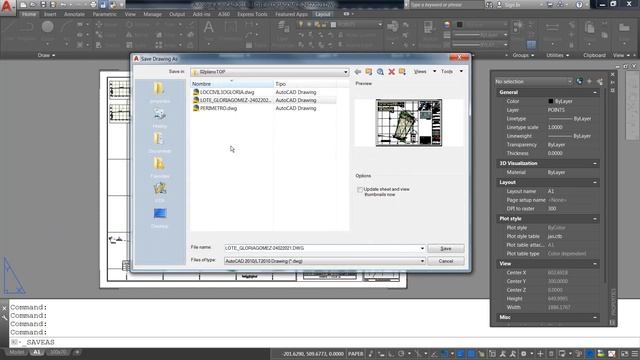Check Update sheet and view thumbnails now
640x360 pixels.
pyautogui.click(x=360, y=190)
